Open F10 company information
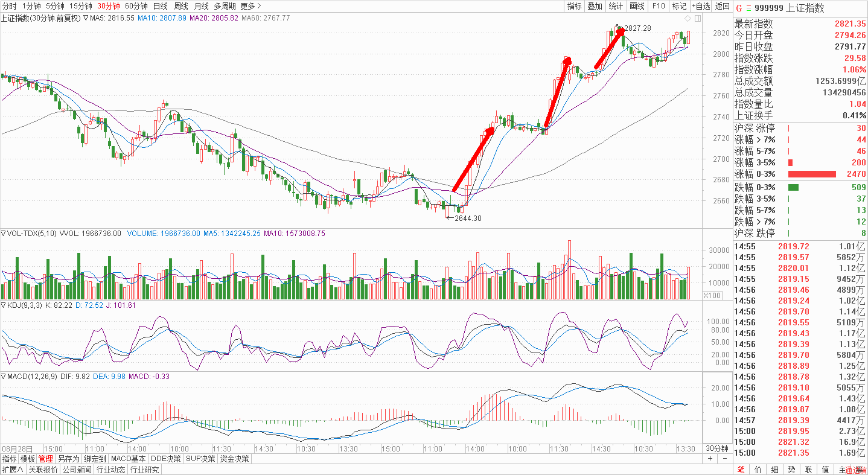The width and height of the screenshot is (868, 475). pyautogui.click(x=658, y=6)
